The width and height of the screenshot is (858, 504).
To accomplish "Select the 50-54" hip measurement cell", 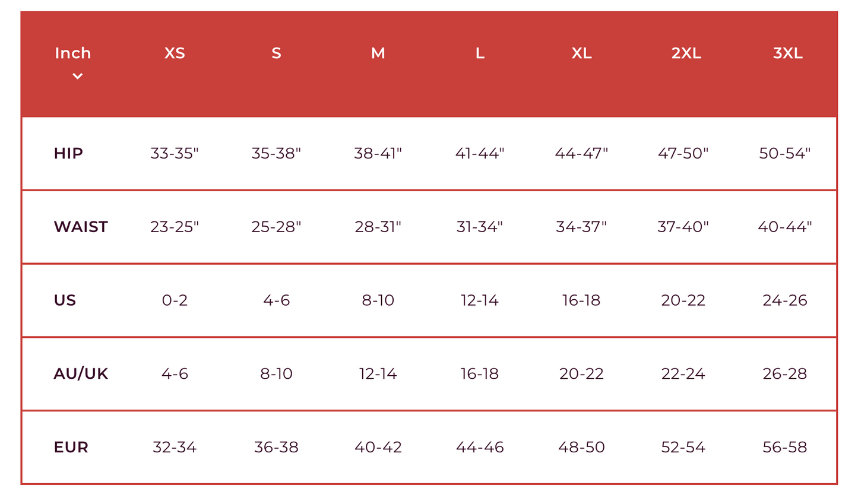I will click(784, 153).
